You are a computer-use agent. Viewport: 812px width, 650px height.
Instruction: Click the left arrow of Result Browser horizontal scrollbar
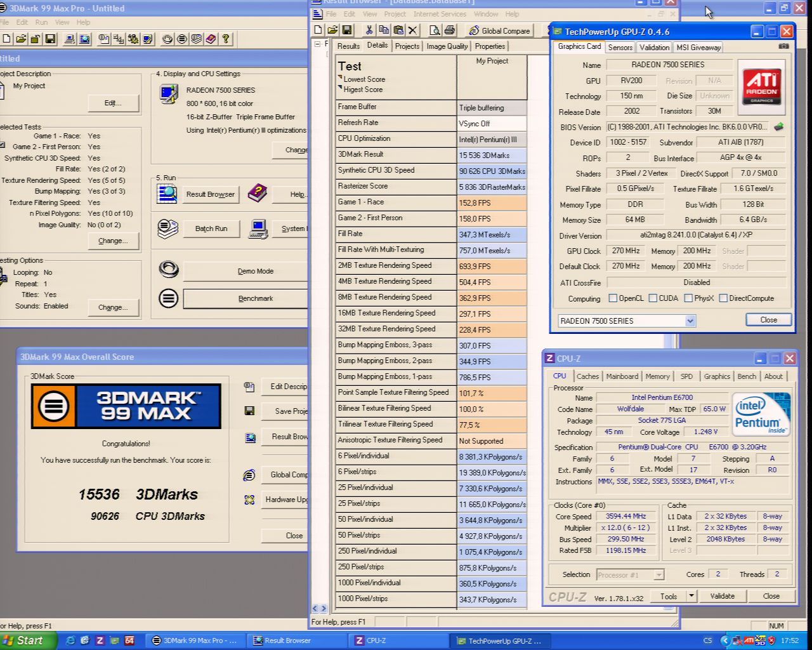[x=315, y=608]
